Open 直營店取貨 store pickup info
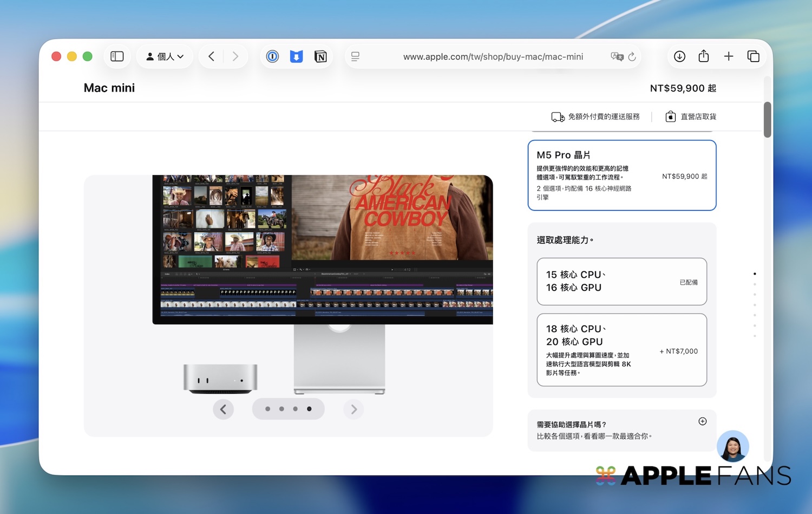 (698, 116)
